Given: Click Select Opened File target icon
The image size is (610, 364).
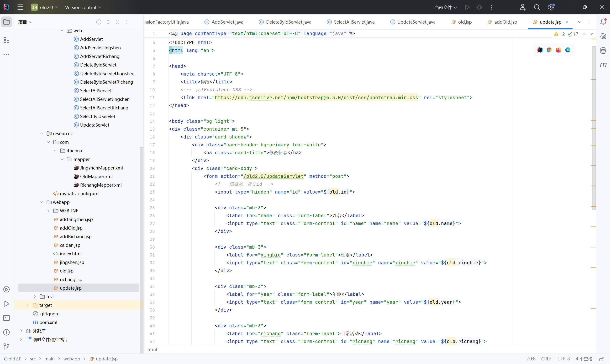Looking at the screenshot, I should point(99,22).
